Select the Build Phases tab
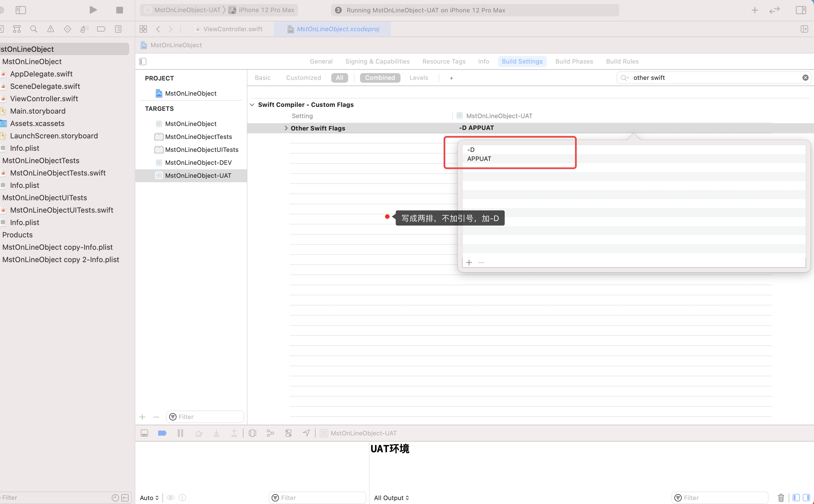Screen dimensions: 814x504 tap(574, 61)
